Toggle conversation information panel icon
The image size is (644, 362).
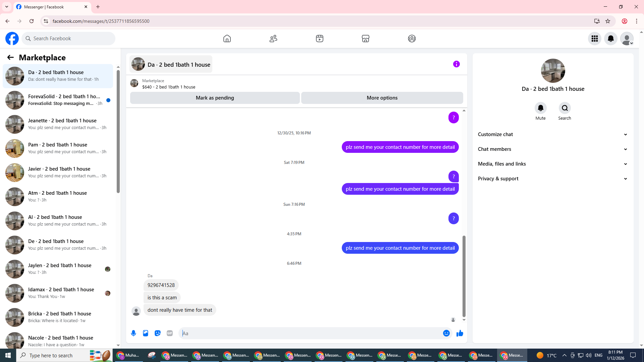coord(456,64)
